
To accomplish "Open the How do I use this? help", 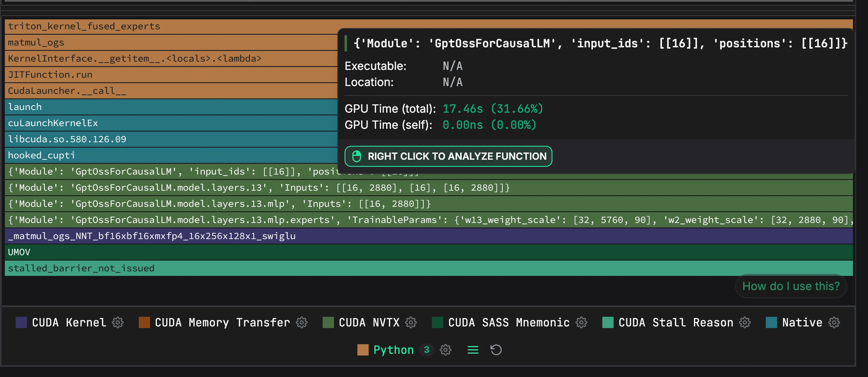I will pyautogui.click(x=791, y=286).
